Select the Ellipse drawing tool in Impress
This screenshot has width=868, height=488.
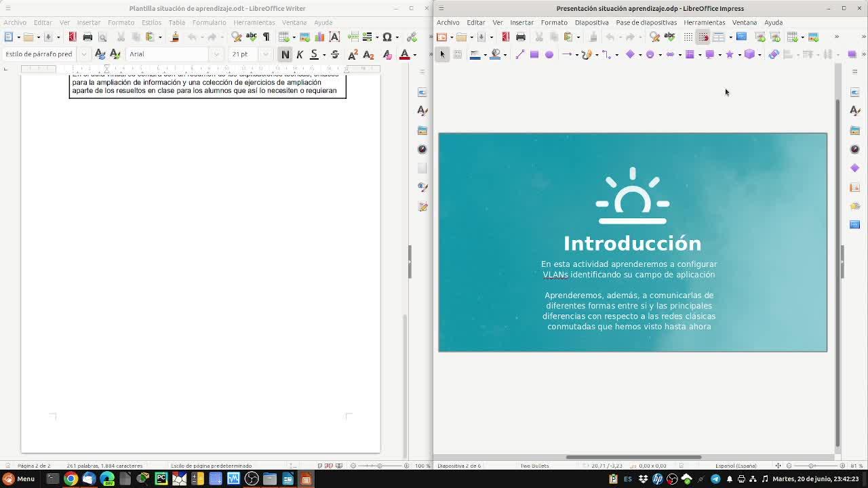tap(549, 54)
